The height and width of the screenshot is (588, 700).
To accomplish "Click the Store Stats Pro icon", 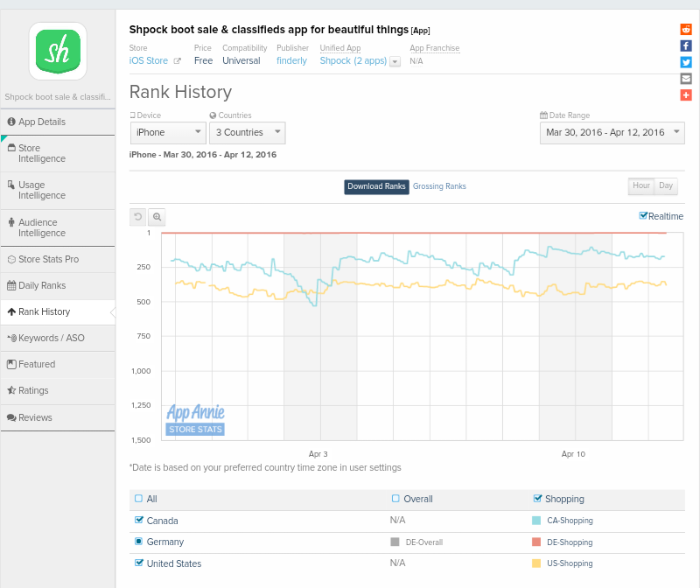I will pyautogui.click(x=11, y=259).
